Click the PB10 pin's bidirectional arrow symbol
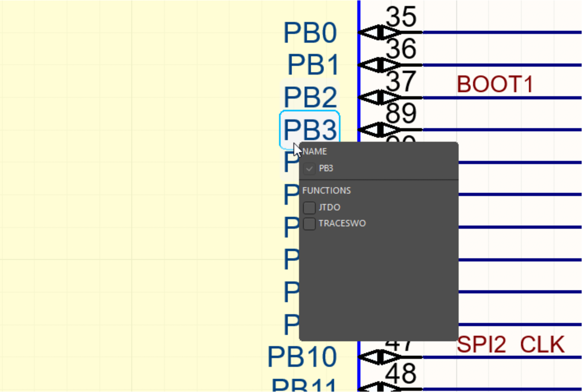This screenshot has width=582, height=392. pyautogui.click(x=379, y=357)
